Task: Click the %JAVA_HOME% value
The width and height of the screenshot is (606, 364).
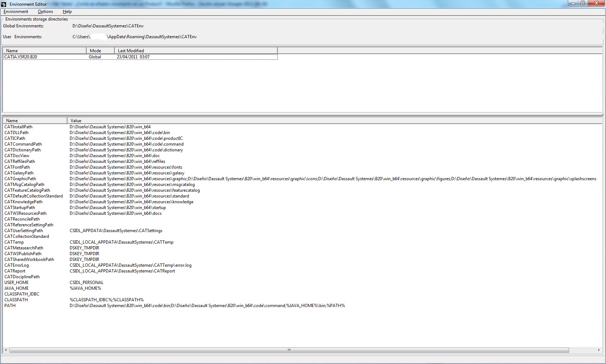Action: (85, 288)
